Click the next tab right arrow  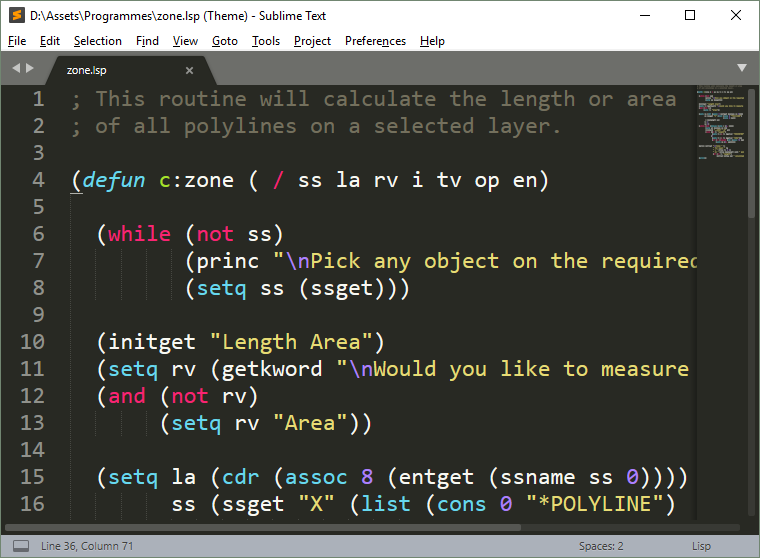[30, 68]
